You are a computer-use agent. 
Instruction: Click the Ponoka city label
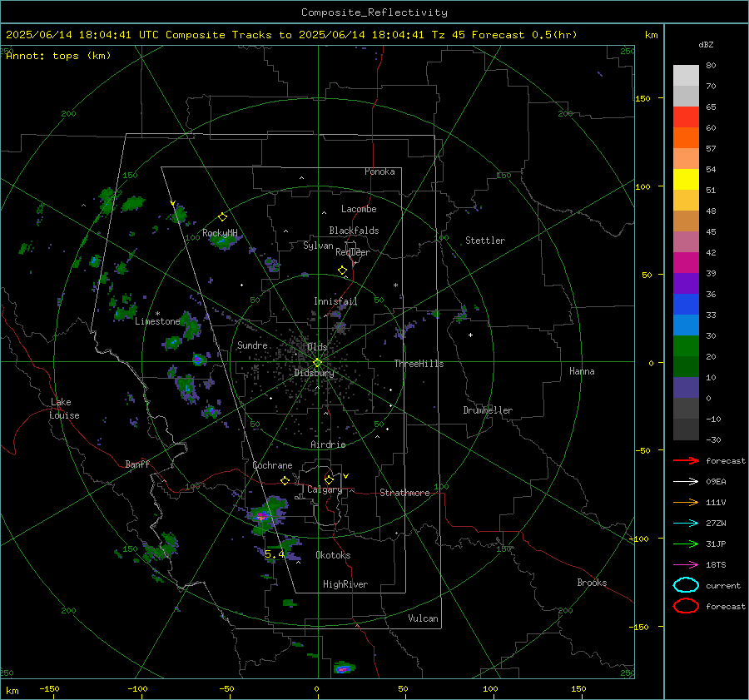[x=379, y=171]
